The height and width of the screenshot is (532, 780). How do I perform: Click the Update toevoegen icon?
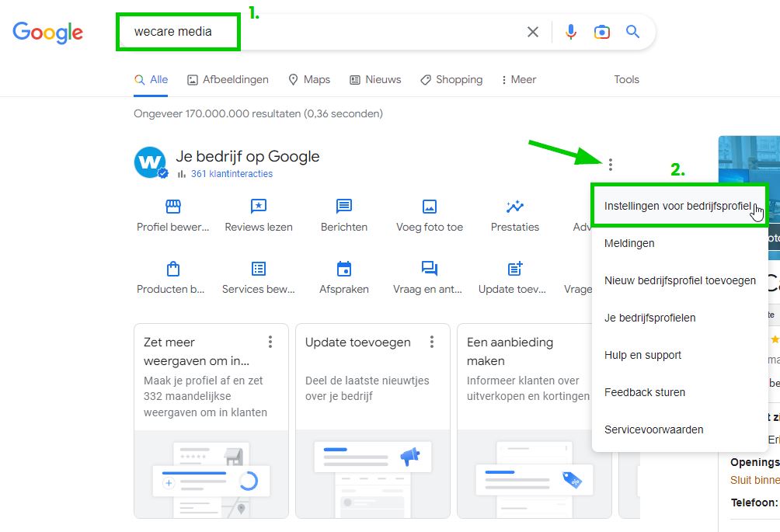[x=515, y=269]
